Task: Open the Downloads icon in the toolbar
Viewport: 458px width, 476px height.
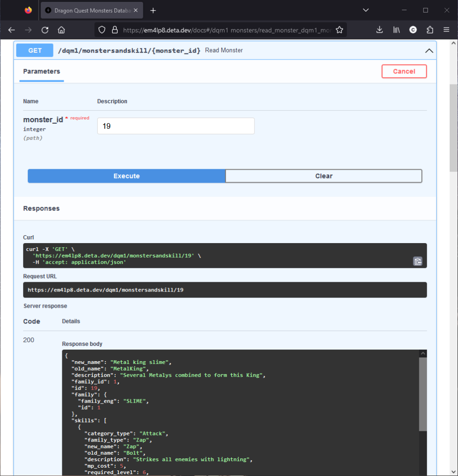Action: coord(379,29)
